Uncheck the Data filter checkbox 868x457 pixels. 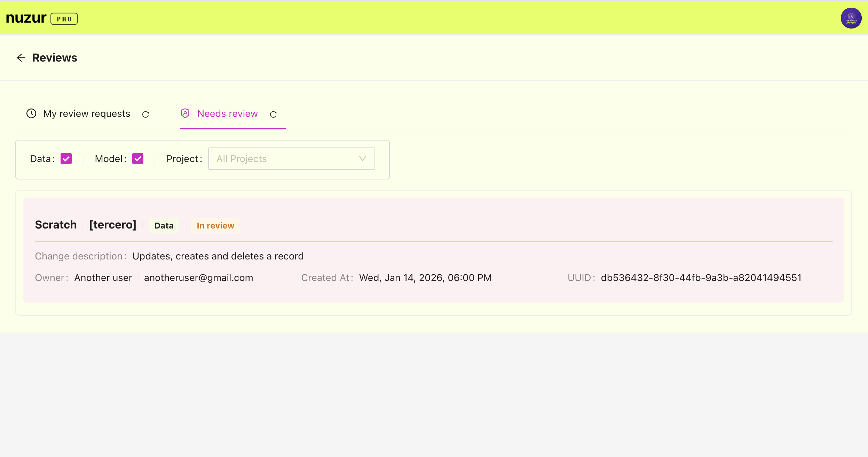pyautogui.click(x=66, y=159)
